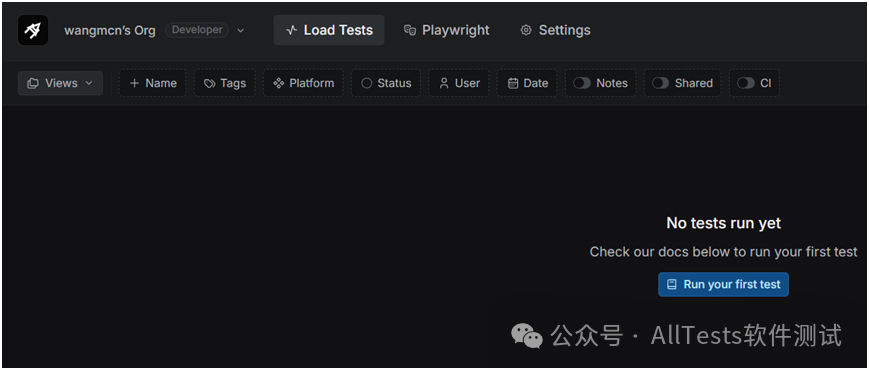Click the Platform filter diamond icon
This screenshot has height=370, width=869.
coord(278,83)
